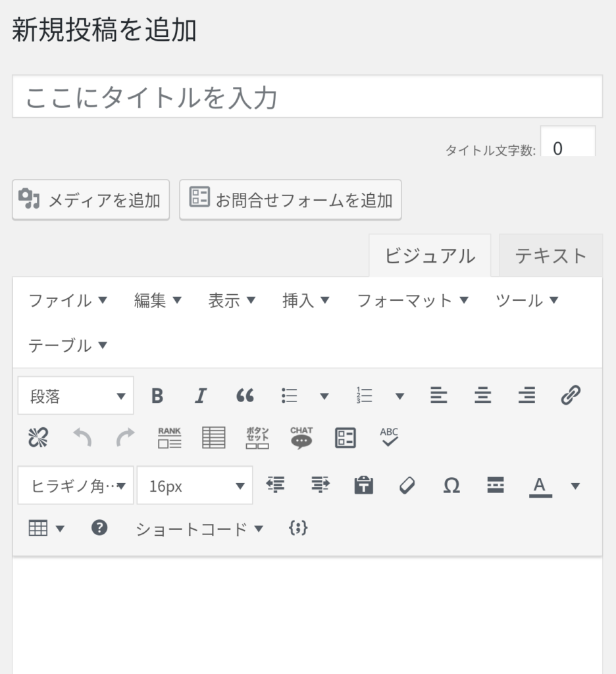This screenshot has height=674, width=616.
Task: Open the ヒラギノ角 font family dropdown
Action: [x=76, y=486]
